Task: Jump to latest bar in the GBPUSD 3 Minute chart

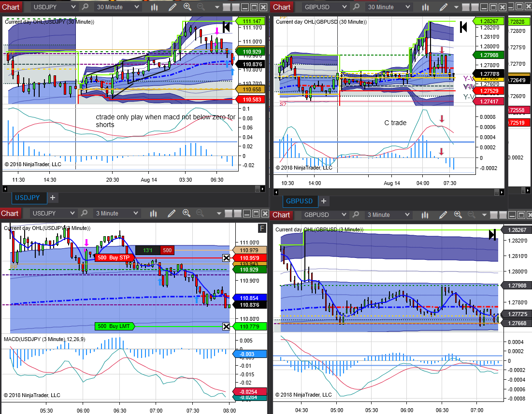Action: coord(492,234)
